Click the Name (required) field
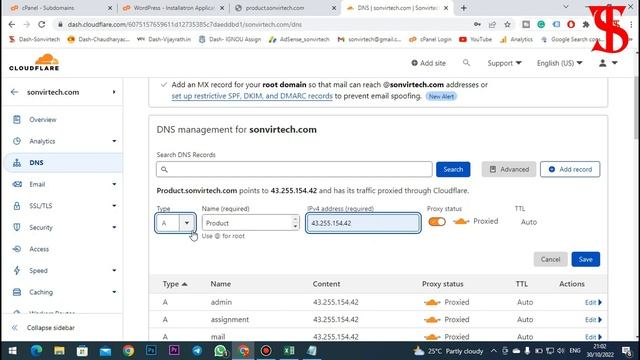 click(x=250, y=223)
